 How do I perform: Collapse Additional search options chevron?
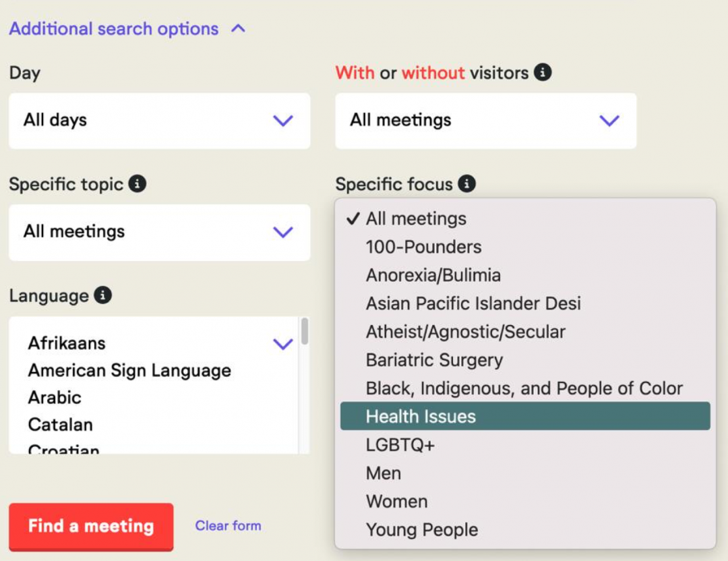click(238, 29)
